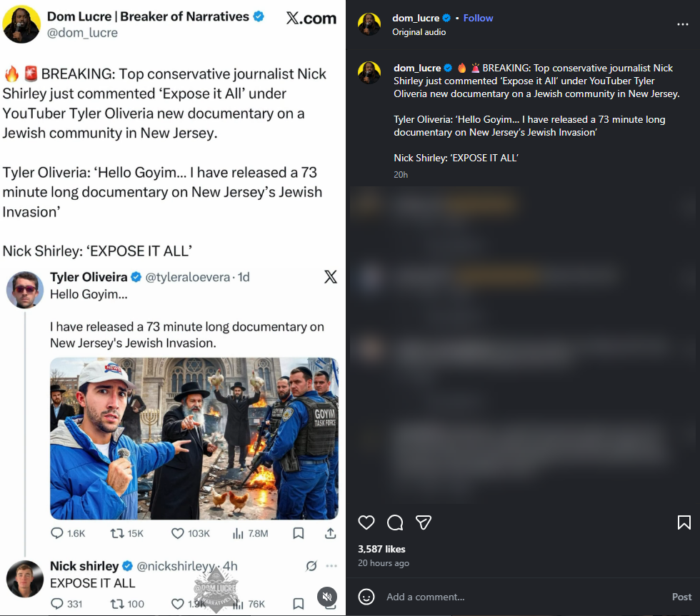
Task: Share post with paper plane icon
Action: 424,522
